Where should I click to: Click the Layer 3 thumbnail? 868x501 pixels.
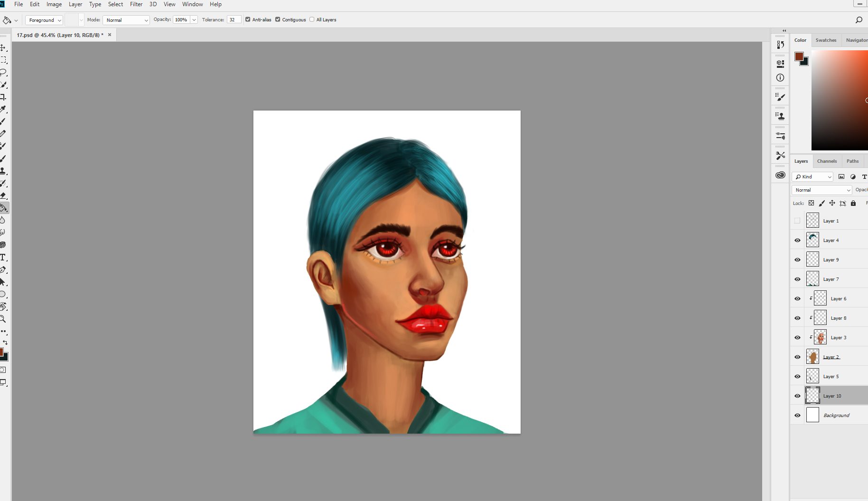click(821, 337)
